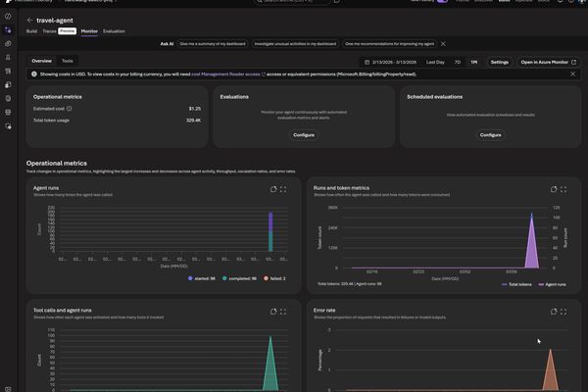Open the top sidebar icon above agents
This screenshot has height=392, width=588.
[8, 17]
